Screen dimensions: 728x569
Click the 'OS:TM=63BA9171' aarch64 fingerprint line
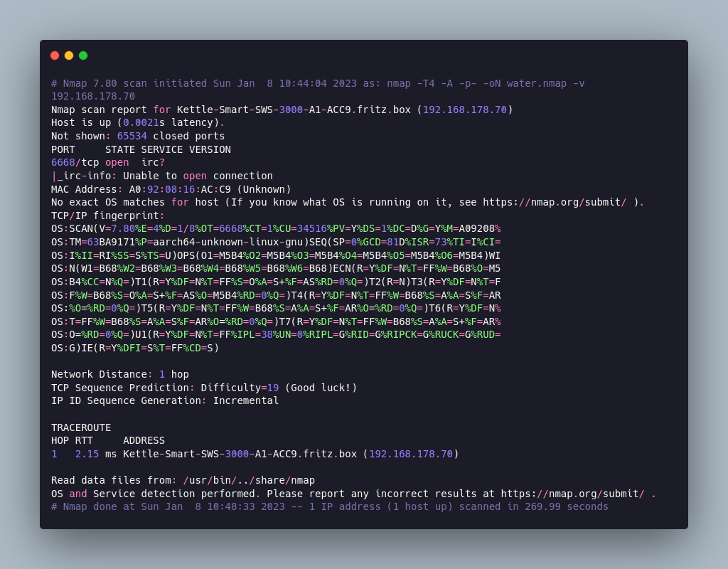pos(276,242)
